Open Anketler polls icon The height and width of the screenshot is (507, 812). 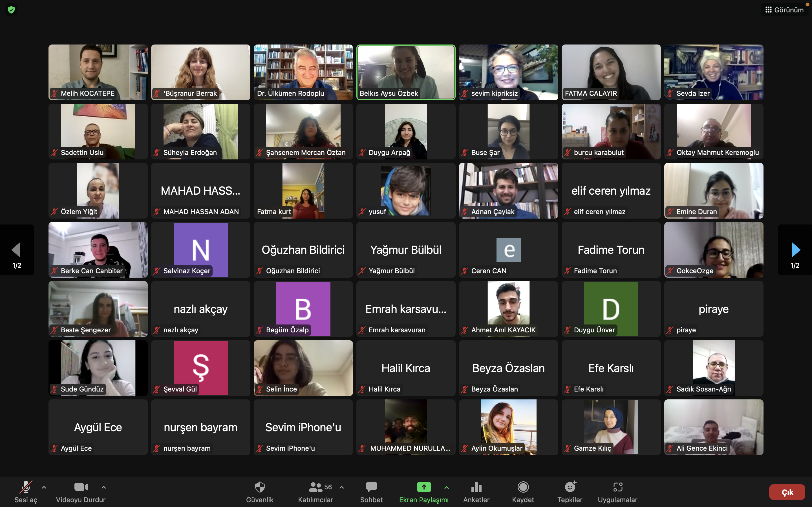click(x=476, y=487)
